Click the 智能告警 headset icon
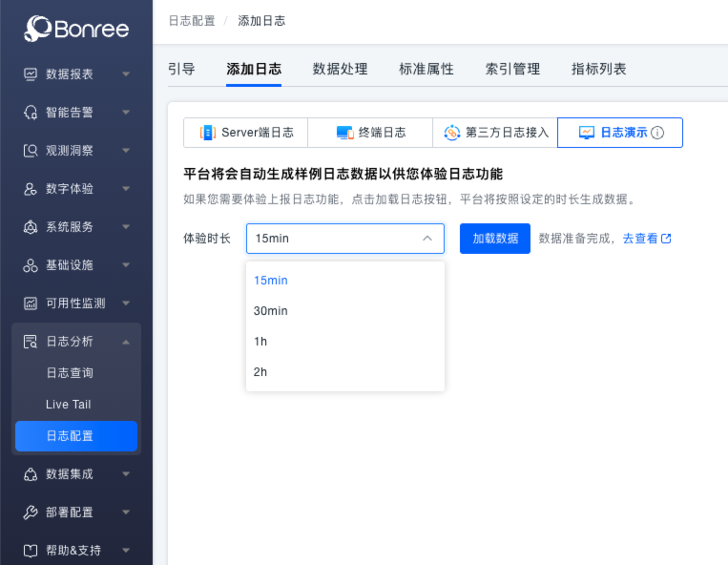This screenshot has width=728, height=565. [x=31, y=113]
